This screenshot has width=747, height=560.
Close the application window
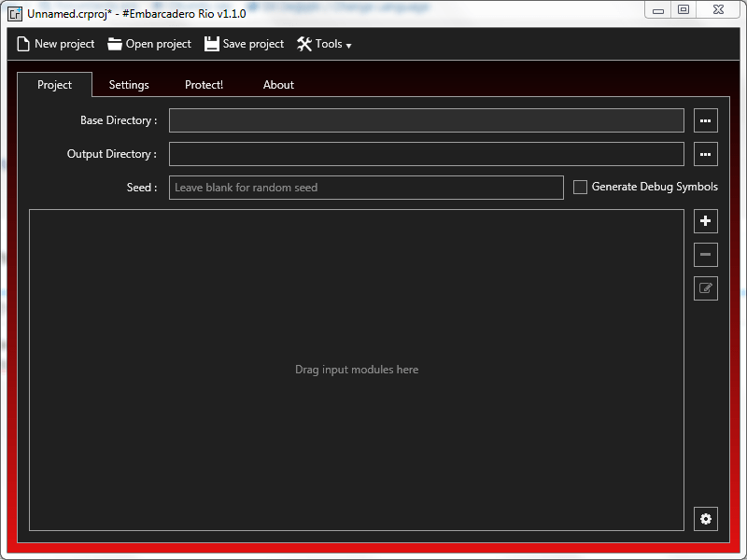[718, 10]
